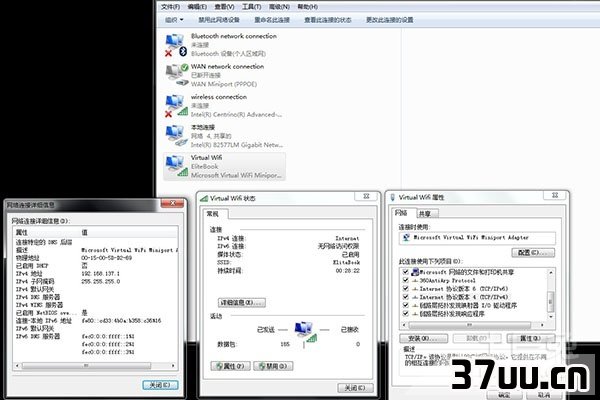The width and height of the screenshot is (600, 400).
Task: Open the 高级(N) menu
Action: pyautogui.click(x=279, y=7)
